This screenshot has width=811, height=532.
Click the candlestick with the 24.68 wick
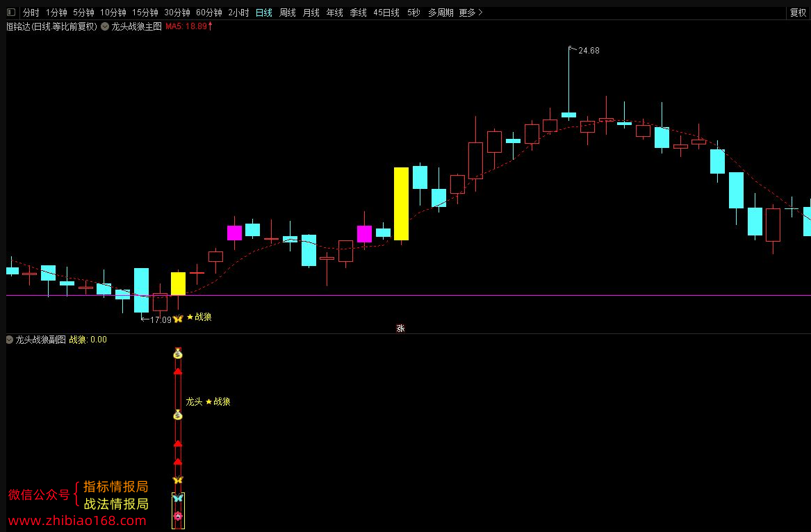point(569,115)
